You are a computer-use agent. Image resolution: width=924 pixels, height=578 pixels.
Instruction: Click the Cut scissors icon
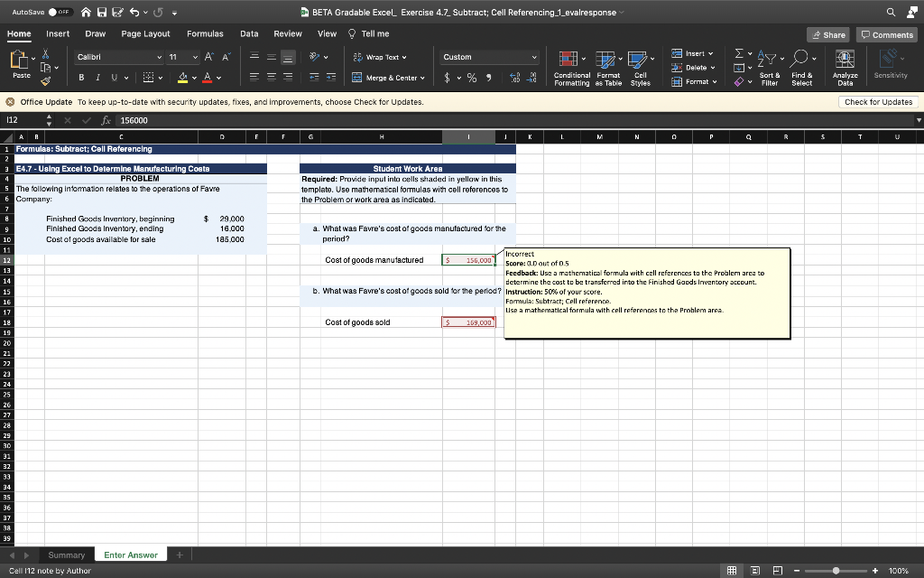45,55
